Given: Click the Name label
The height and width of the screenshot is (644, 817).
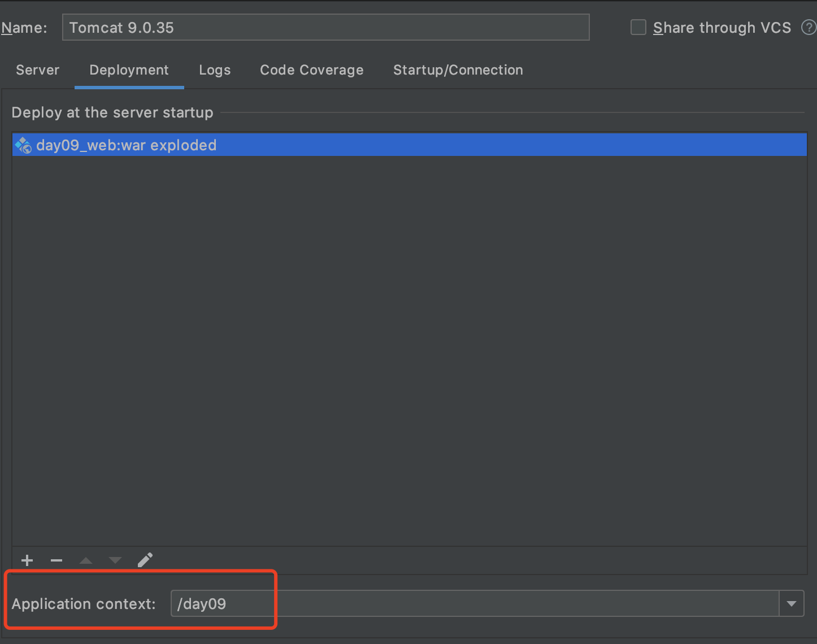Looking at the screenshot, I should coord(24,28).
